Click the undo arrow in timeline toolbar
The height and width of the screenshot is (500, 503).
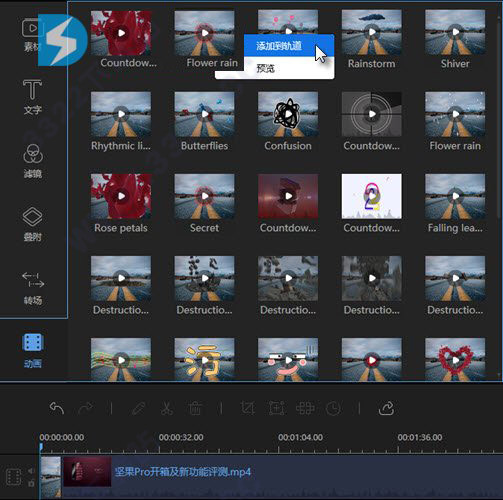point(57,408)
